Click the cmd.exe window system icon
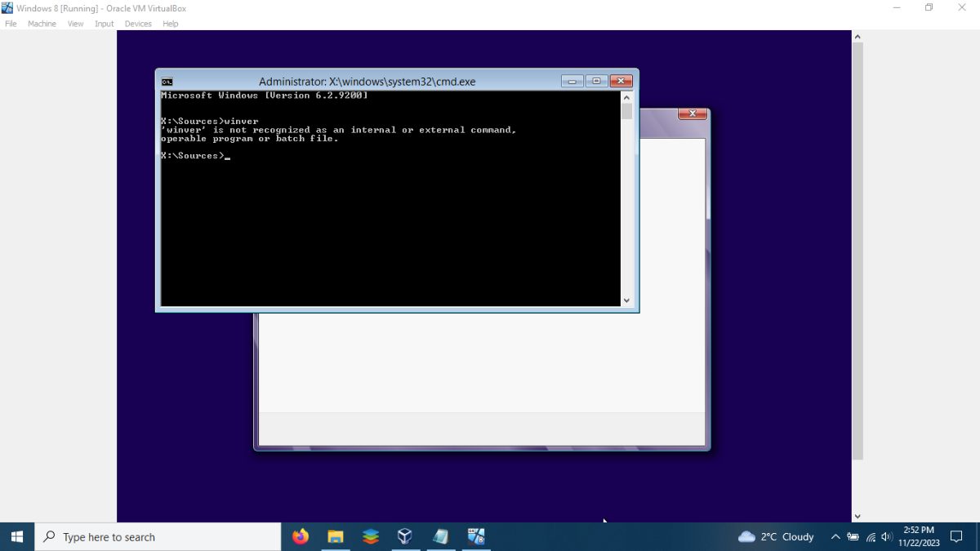 click(167, 82)
